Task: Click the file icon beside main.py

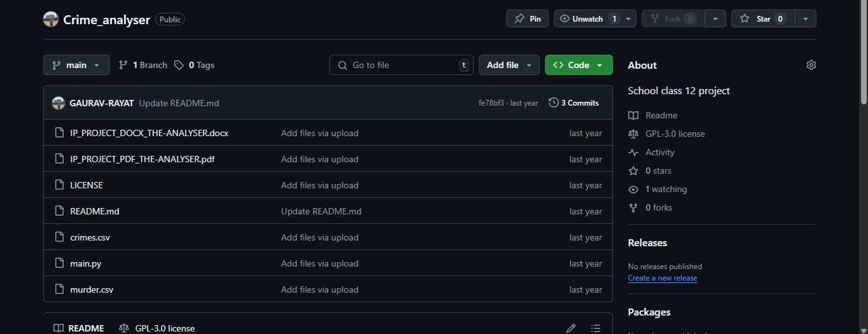Action: [x=59, y=263]
